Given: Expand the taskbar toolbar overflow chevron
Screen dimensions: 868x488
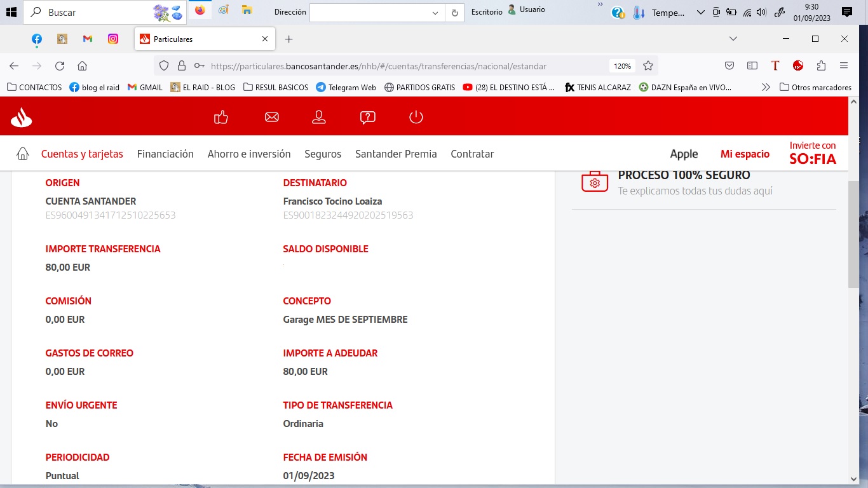Looking at the screenshot, I should click(x=600, y=5).
